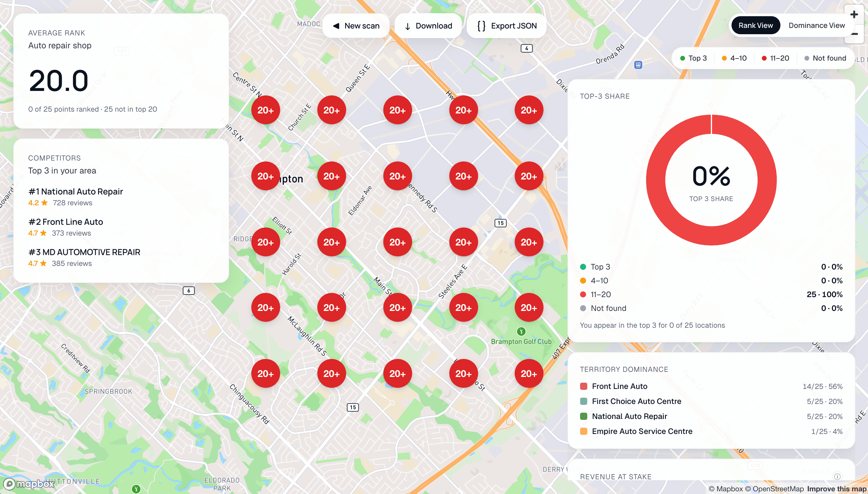Click the ELDORADO PARK map label

pos(222,484)
